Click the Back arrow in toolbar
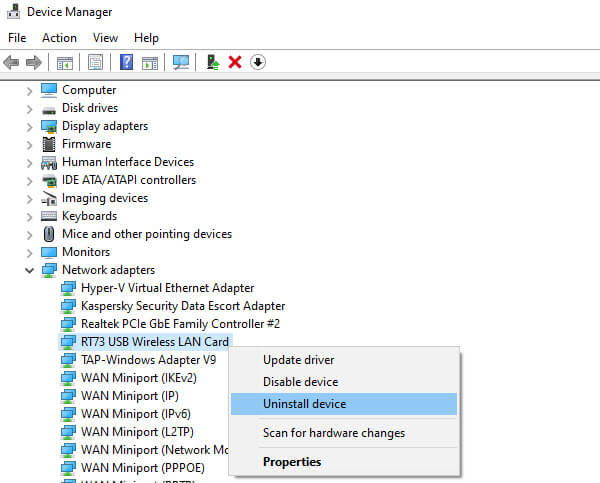Screen dimensions: 600x483 [12, 62]
